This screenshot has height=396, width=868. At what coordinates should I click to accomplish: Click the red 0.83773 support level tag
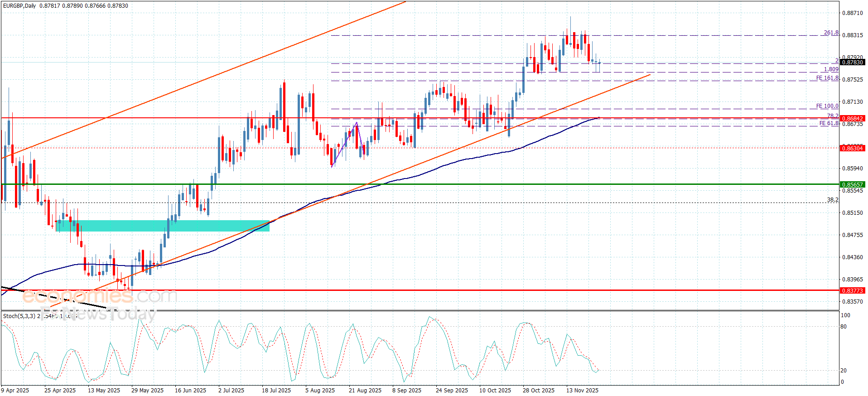click(x=852, y=290)
